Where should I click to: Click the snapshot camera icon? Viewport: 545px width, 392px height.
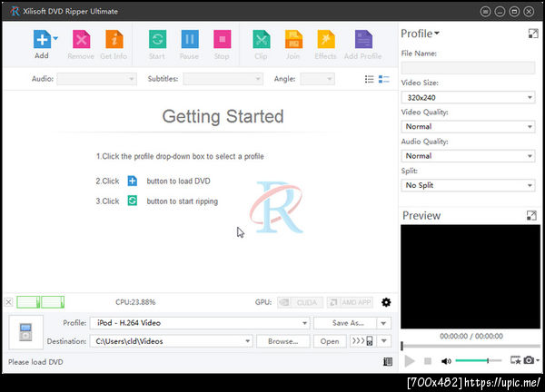(529, 360)
